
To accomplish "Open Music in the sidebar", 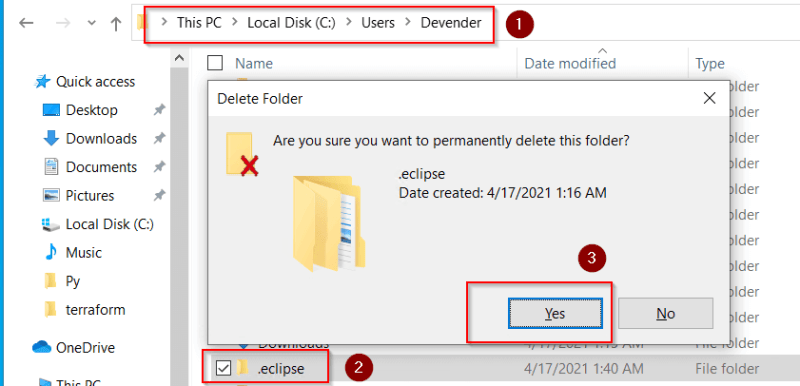I will (84, 253).
